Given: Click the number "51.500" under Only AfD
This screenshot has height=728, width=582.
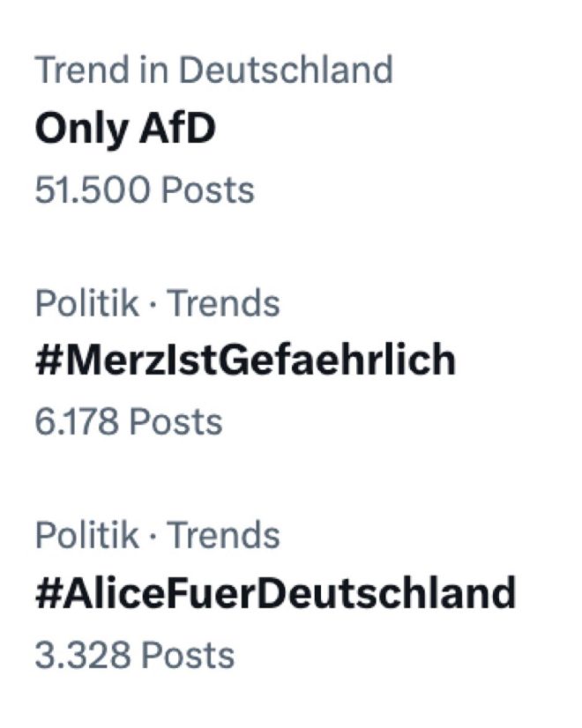Looking at the screenshot, I should [x=93, y=189].
